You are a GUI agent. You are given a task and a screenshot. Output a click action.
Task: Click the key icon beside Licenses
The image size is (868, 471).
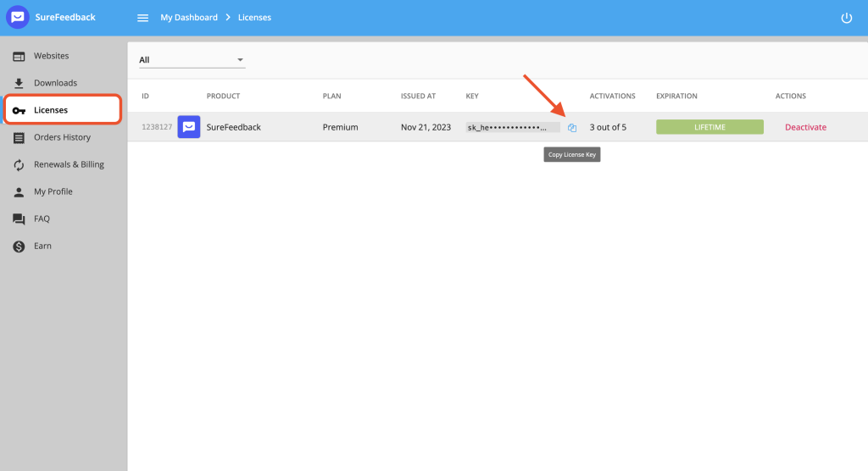pyautogui.click(x=19, y=111)
